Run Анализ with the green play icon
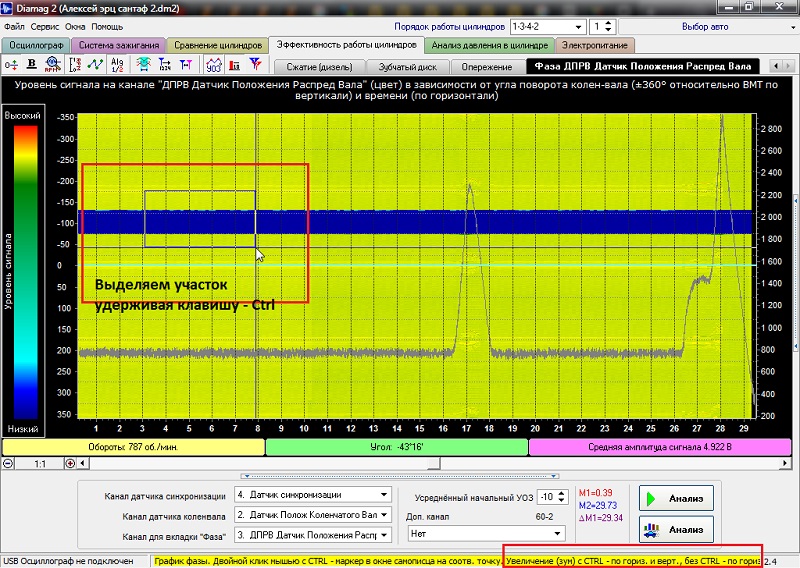Screen dimensions: 800x568 [x=676, y=499]
